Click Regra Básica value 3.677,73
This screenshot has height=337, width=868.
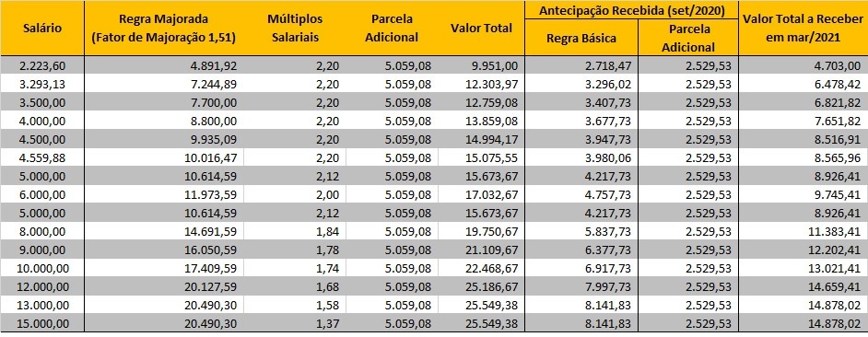[581, 121]
